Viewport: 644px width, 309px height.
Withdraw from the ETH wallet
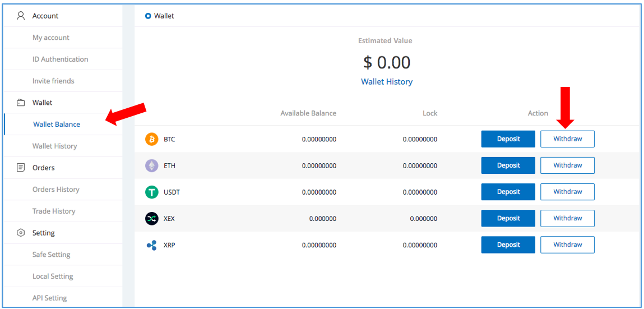(567, 165)
